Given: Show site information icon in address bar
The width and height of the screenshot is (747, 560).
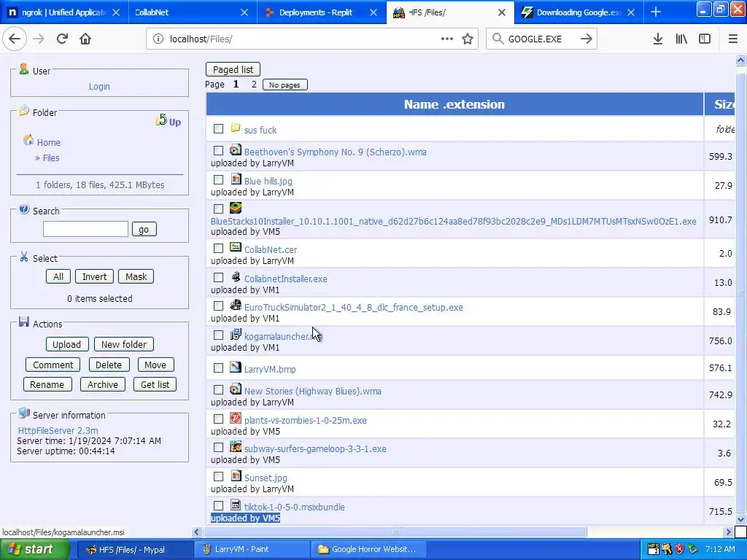Looking at the screenshot, I should click(x=158, y=39).
